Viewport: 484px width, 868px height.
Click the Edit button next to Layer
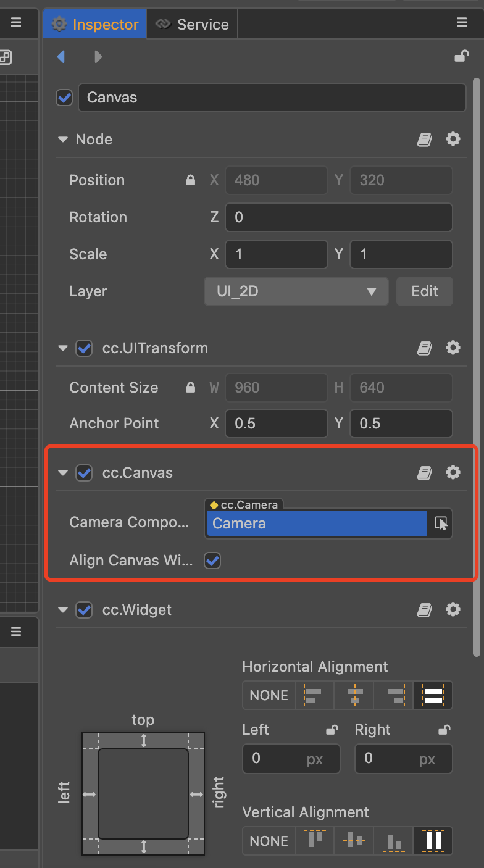coord(424,291)
